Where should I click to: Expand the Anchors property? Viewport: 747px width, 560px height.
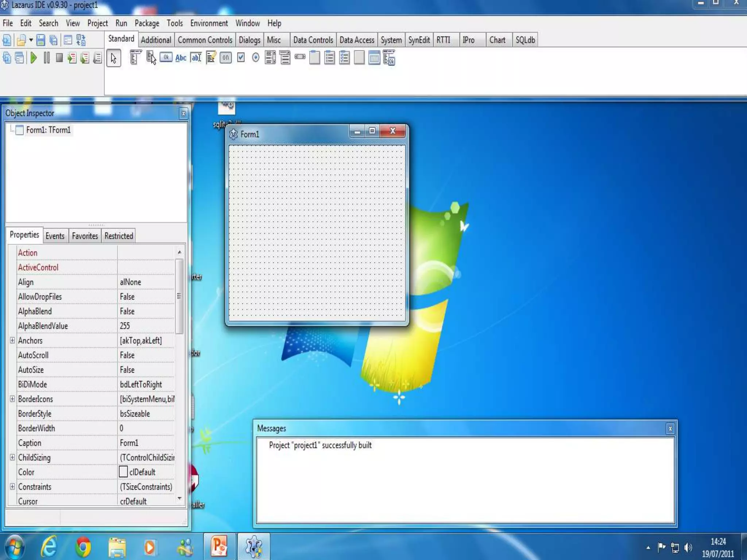point(12,340)
